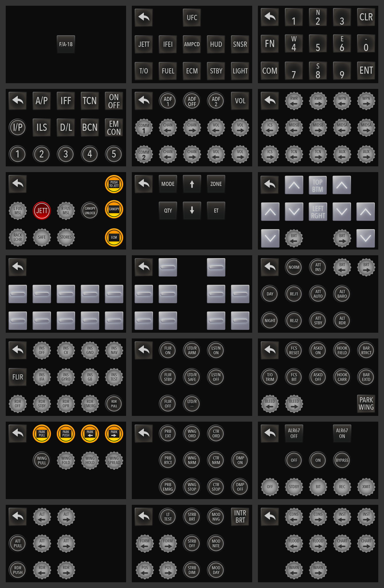
Task: Click the INS NAV knob
Action: pos(114,351)
